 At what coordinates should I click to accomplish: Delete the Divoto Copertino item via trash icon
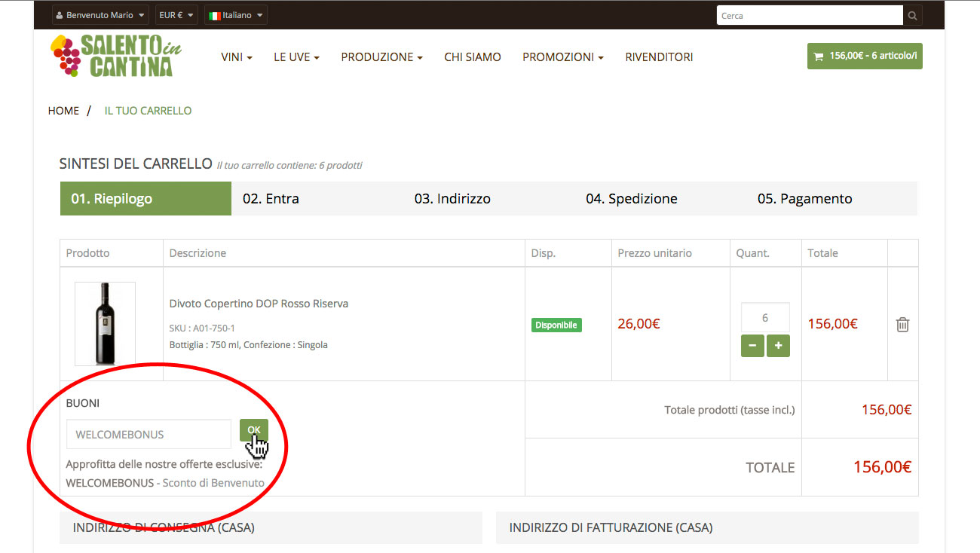pyautogui.click(x=902, y=325)
